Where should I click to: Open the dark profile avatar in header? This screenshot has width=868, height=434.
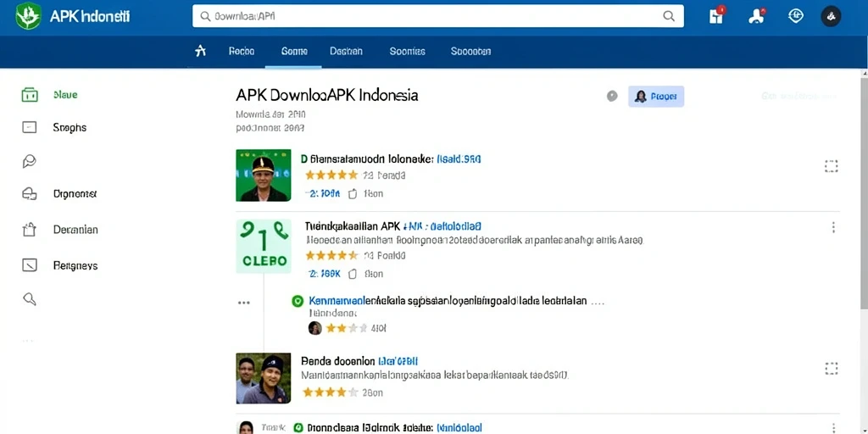coord(831,16)
